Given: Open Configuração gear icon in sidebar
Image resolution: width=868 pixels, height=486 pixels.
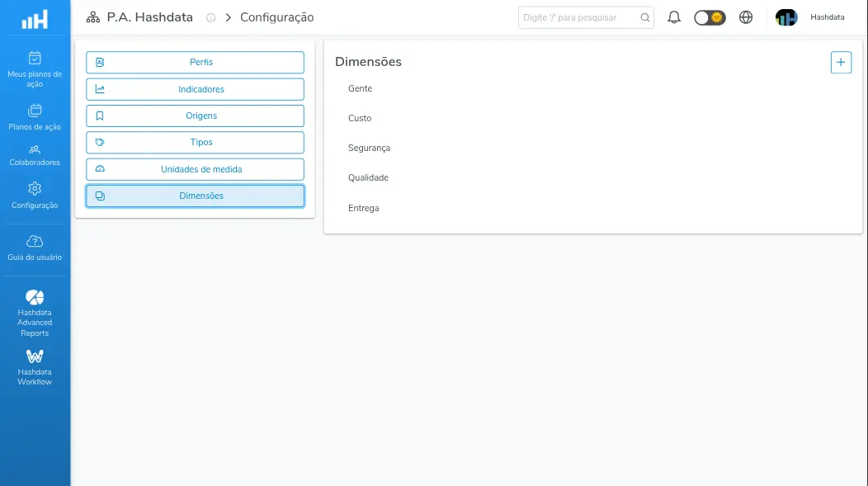Looking at the screenshot, I should 35,189.
